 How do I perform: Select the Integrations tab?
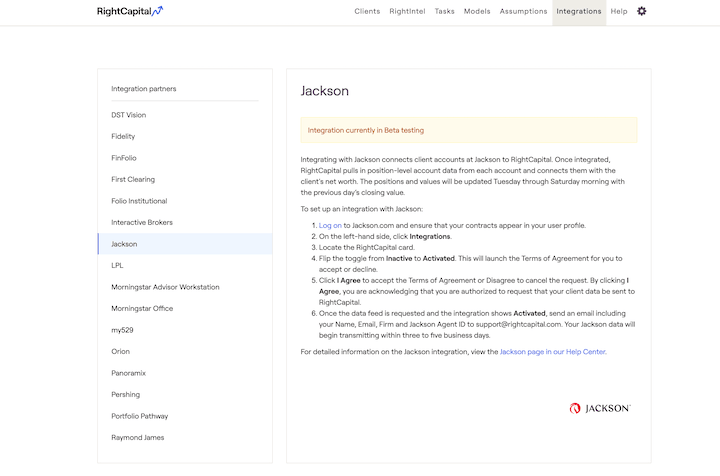(x=579, y=12)
